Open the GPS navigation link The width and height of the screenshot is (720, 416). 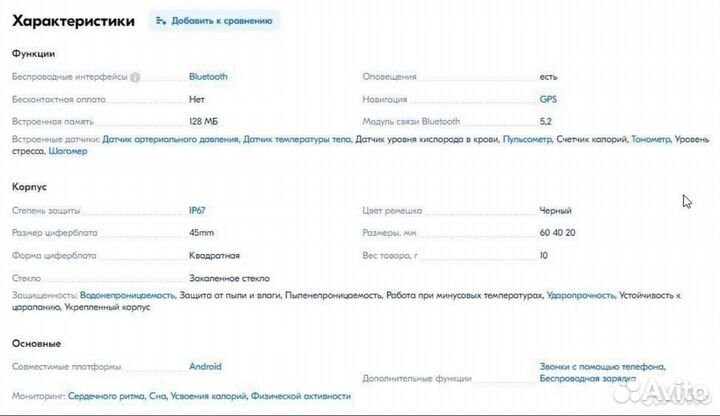pyautogui.click(x=548, y=99)
